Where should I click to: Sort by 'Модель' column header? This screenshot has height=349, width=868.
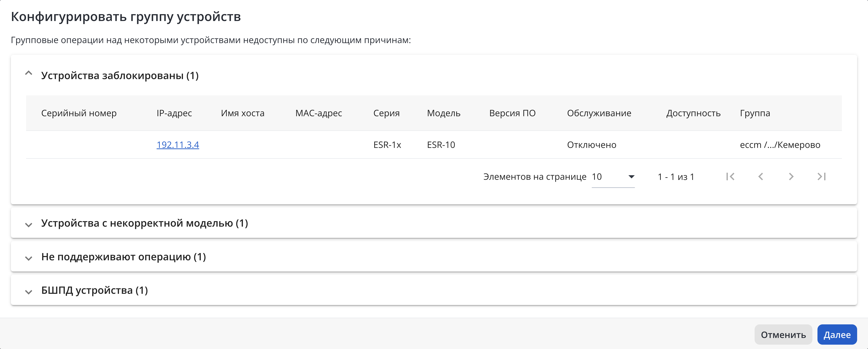[x=443, y=113]
